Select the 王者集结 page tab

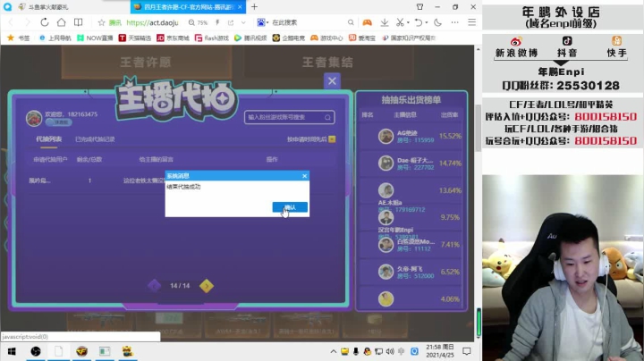pos(327,63)
